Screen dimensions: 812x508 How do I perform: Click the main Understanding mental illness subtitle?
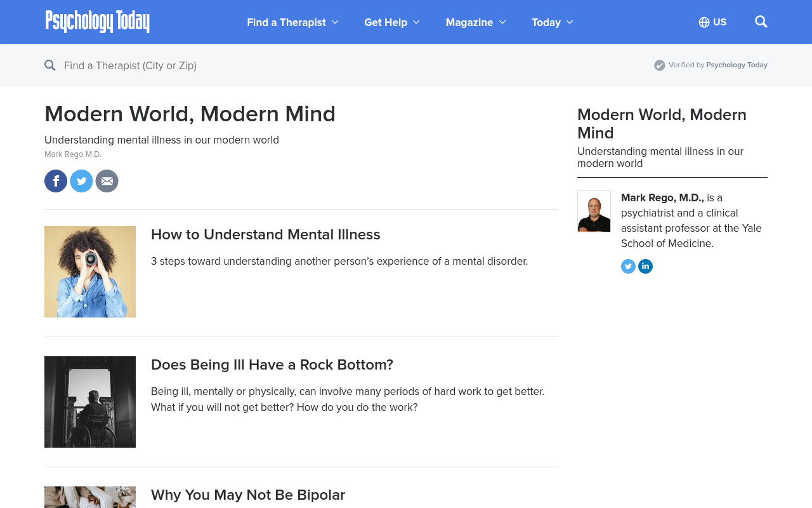pos(162,140)
